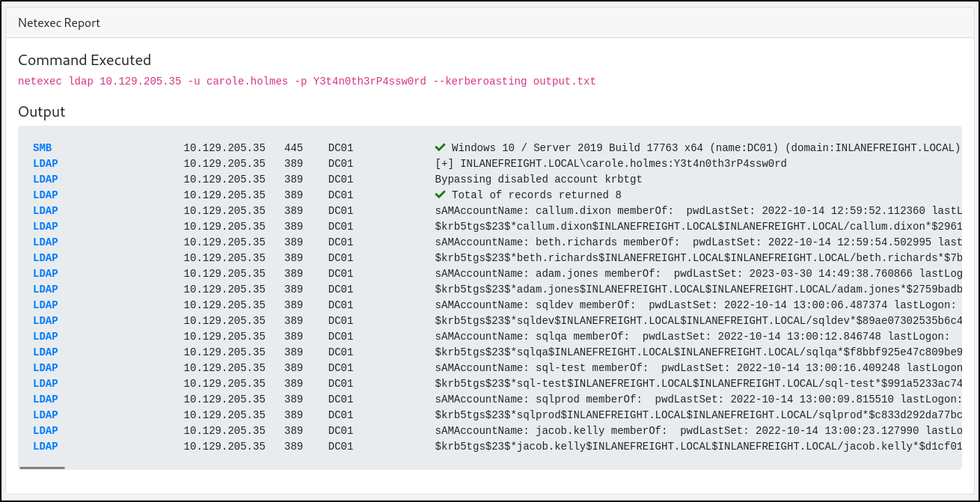The width and height of the screenshot is (980, 502).
Task: Click Total of records returned 8
Action: point(536,195)
